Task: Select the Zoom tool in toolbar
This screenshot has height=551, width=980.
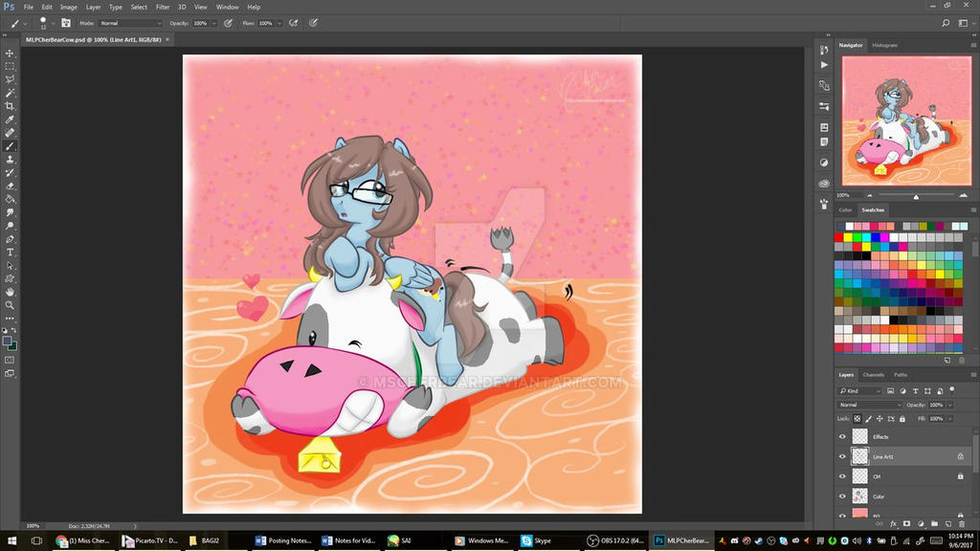Action: point(10,304)
